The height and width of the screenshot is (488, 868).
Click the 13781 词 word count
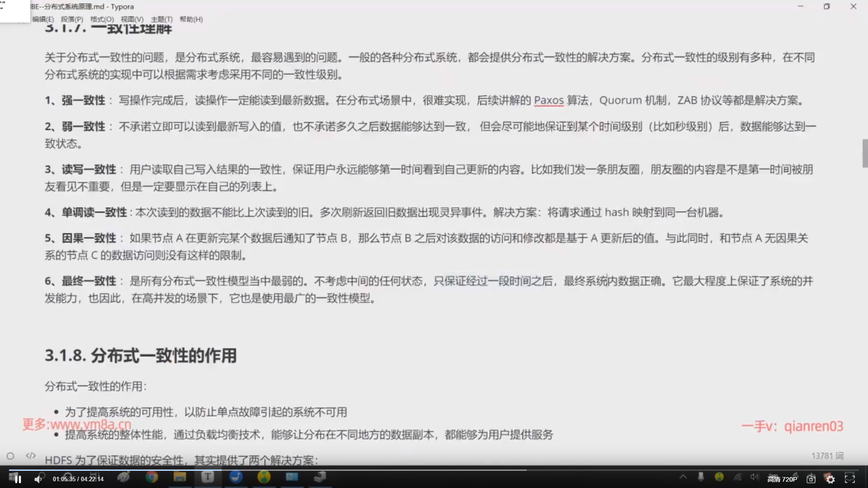pos(827,456)
